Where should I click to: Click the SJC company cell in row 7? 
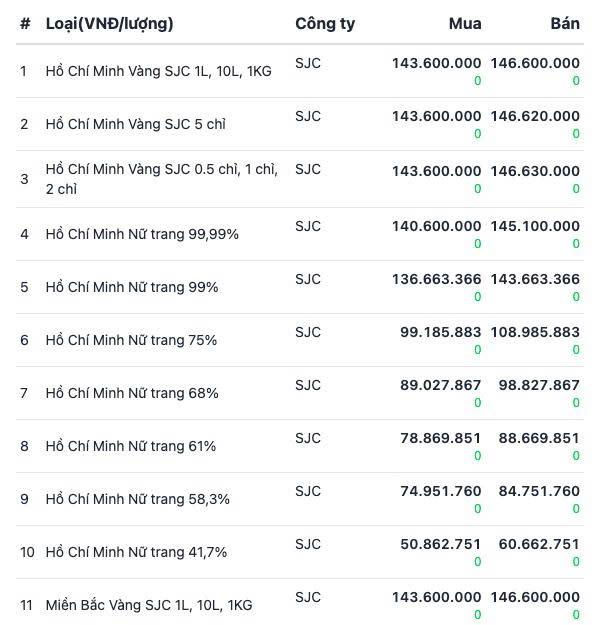[308, 385]
